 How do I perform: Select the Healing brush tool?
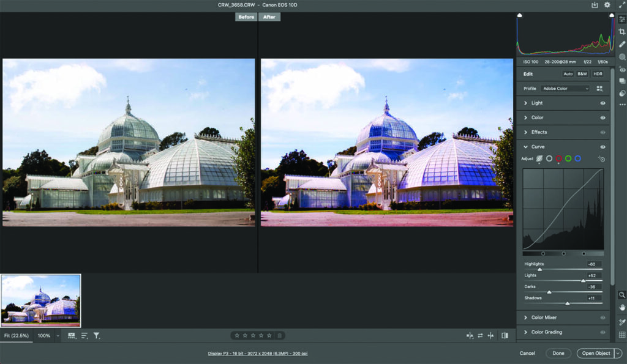click(622, 44)
